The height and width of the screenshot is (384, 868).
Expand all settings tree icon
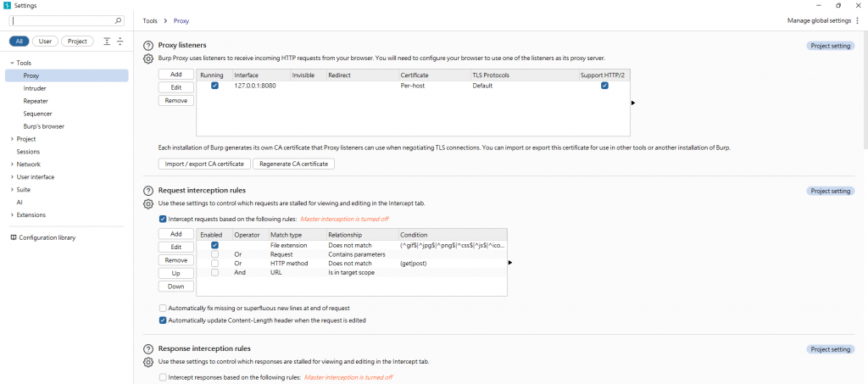coord(107,42)
